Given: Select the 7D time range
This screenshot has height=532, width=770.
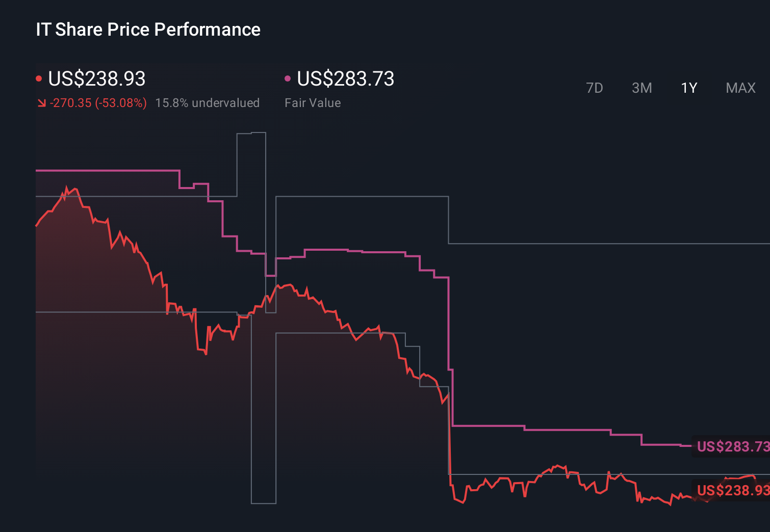Looking at the screenshot, I should (595, 88).
